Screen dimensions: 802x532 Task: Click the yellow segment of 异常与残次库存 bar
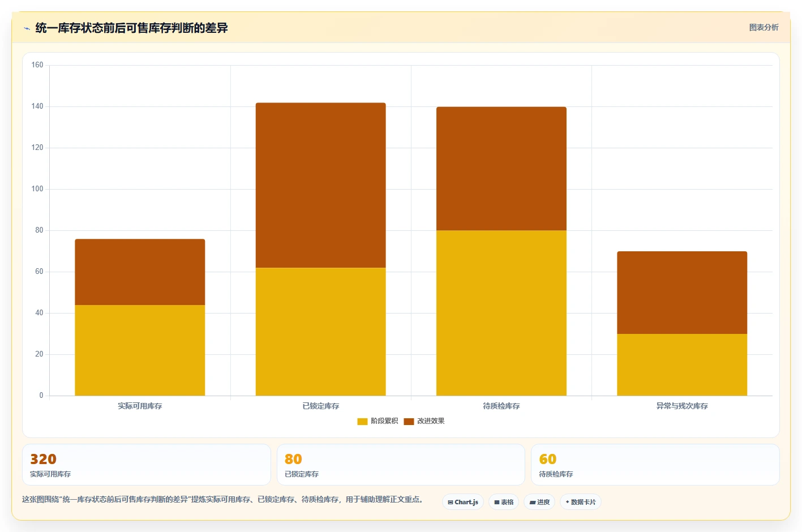682,364
